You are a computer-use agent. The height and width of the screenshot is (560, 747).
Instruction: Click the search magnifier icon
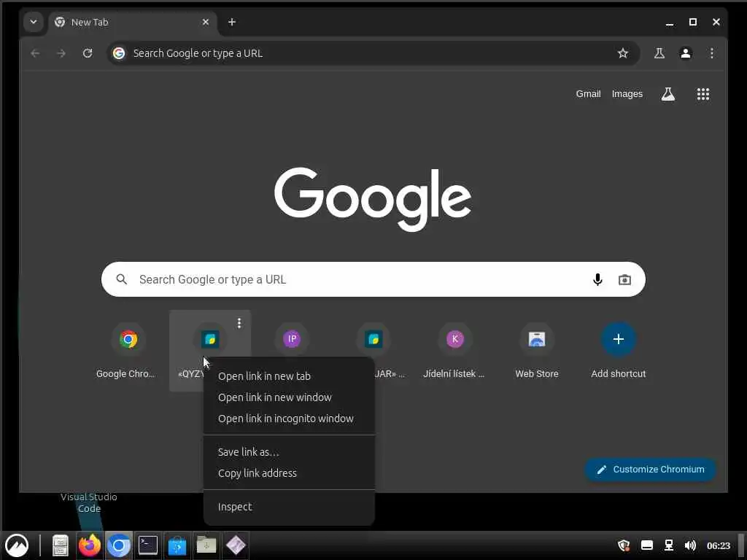(122, 279)
